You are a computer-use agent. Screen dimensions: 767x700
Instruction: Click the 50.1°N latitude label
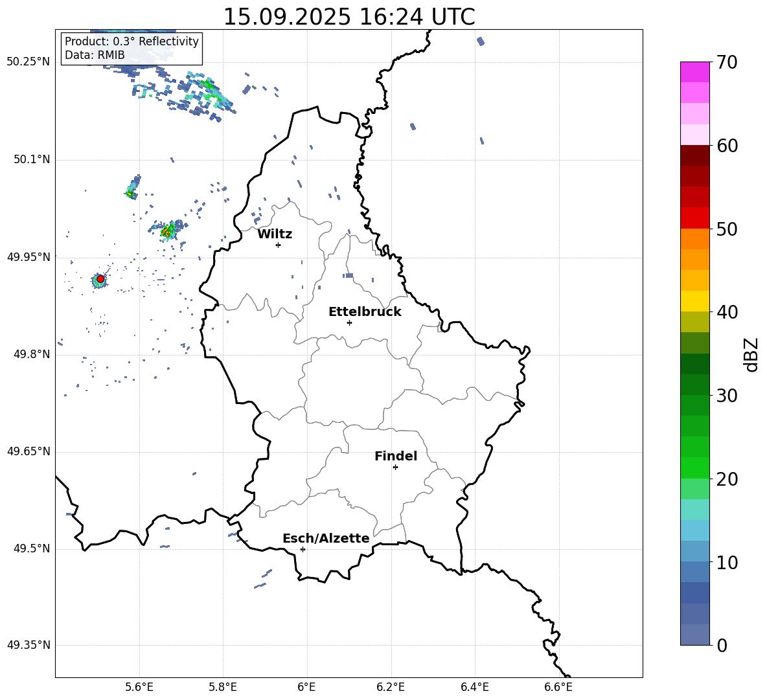tap(32, 160)
